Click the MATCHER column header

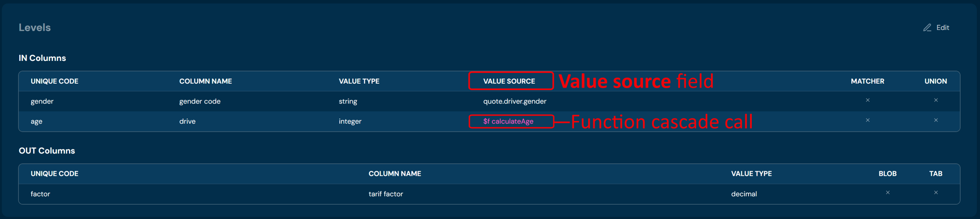pos(867,81)
